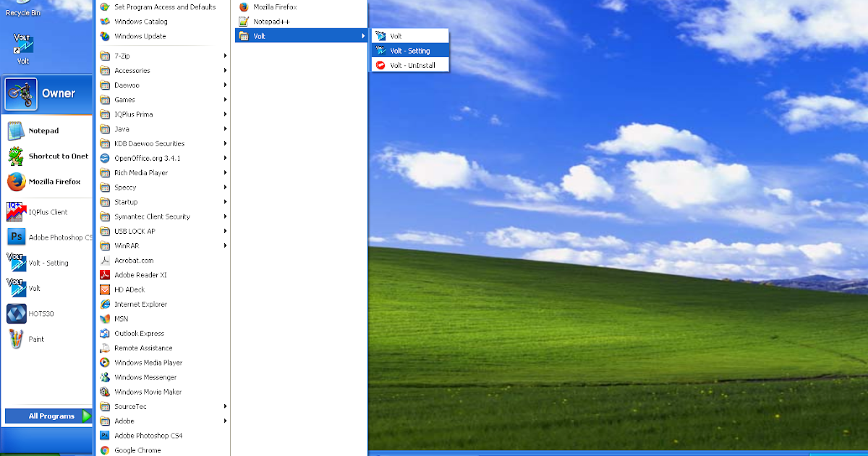Image resolution: width=868 pixels, height=456 pixels.
Task: Launch Windows Media Player
Action: point(163,363)
